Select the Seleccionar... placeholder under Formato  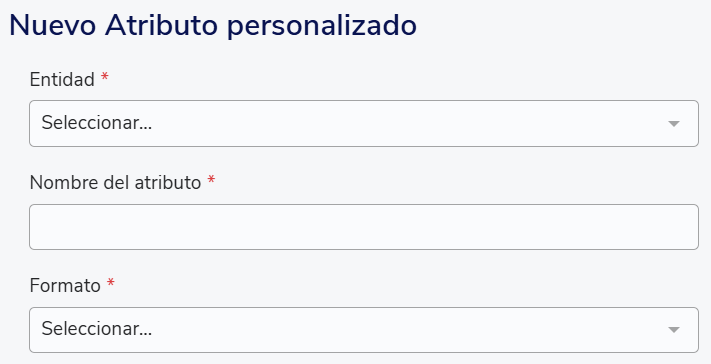coord(97,330)
